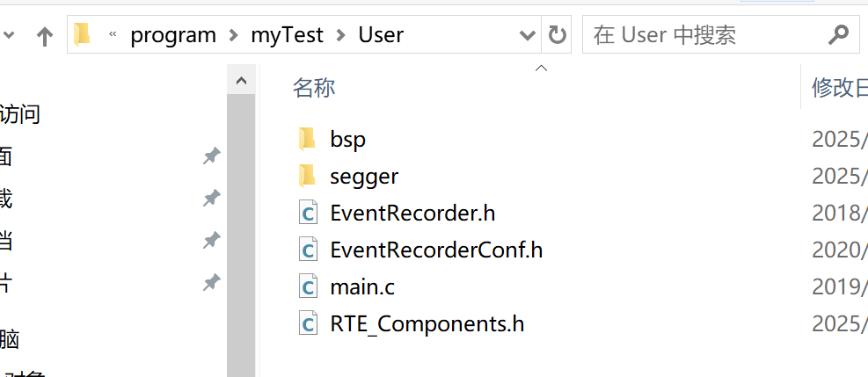Sort files by 名称 column header
The image size is (868, 377).
click(314, 87)
